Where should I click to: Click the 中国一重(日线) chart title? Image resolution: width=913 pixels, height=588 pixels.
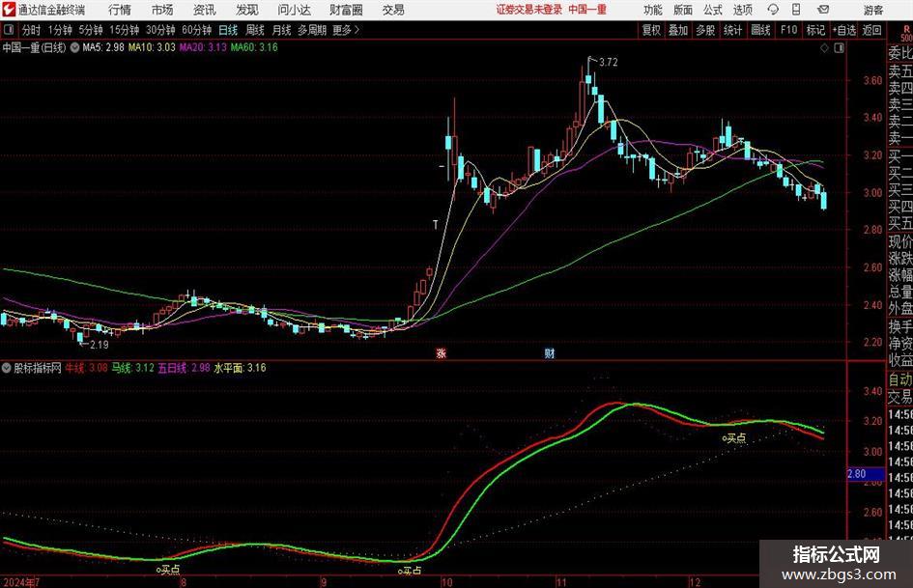(34, 47)
